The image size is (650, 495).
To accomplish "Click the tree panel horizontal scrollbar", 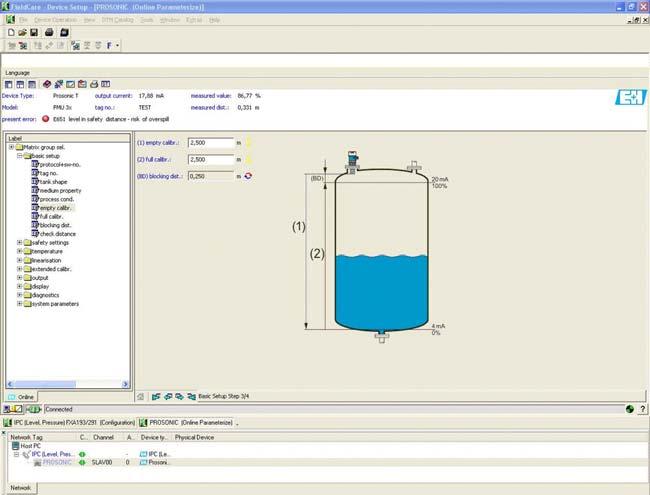I will coord(68,384).
